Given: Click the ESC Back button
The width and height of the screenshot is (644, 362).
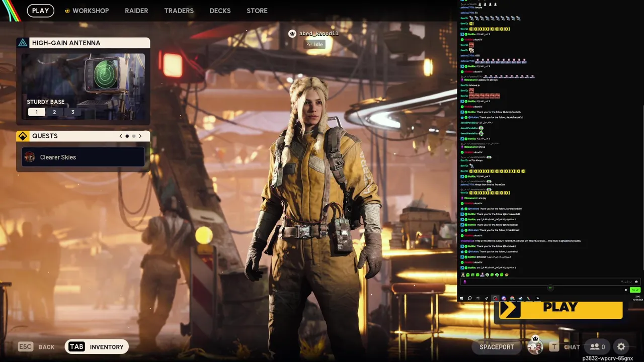Looking at the screenshot, I should pos(36,347).
